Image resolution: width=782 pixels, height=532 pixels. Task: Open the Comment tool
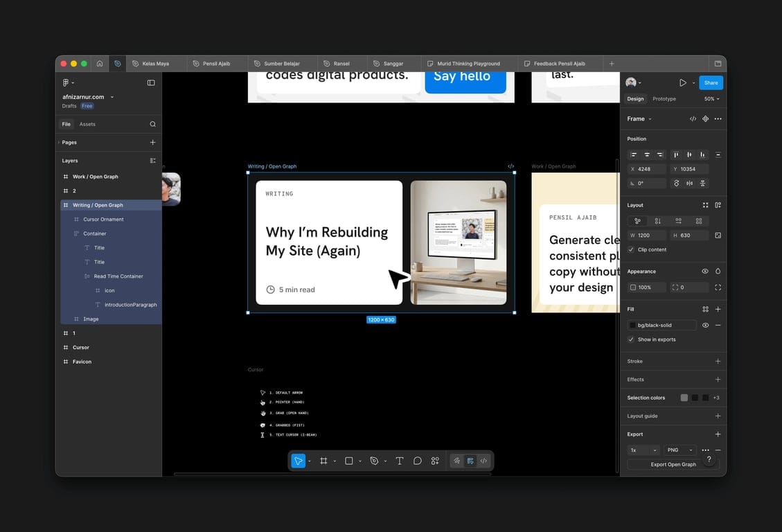click(418, 461)
